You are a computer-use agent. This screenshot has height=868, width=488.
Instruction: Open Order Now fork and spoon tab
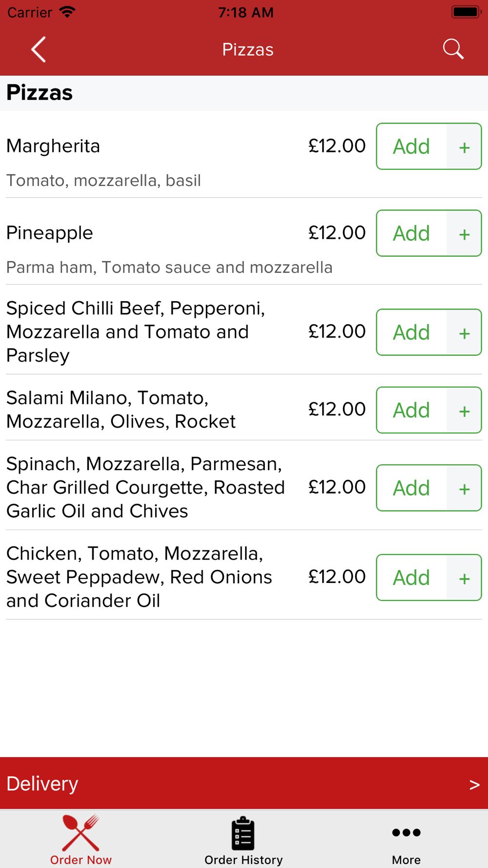pos(81,840)
